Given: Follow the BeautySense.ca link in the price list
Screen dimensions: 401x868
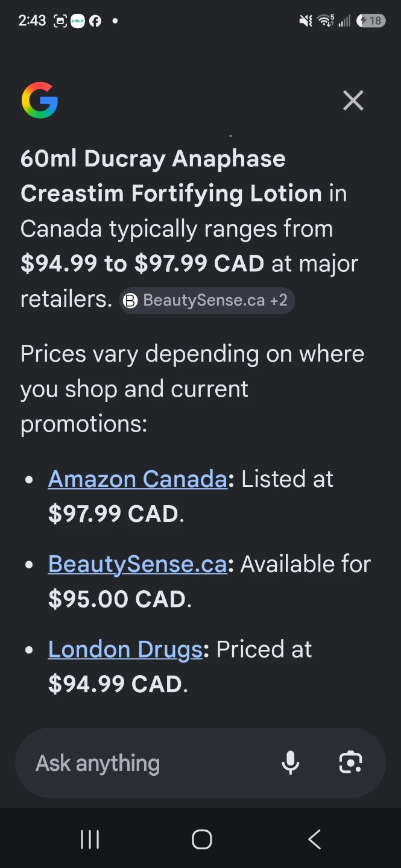Looking at the screenshot, I should [137, 564].
